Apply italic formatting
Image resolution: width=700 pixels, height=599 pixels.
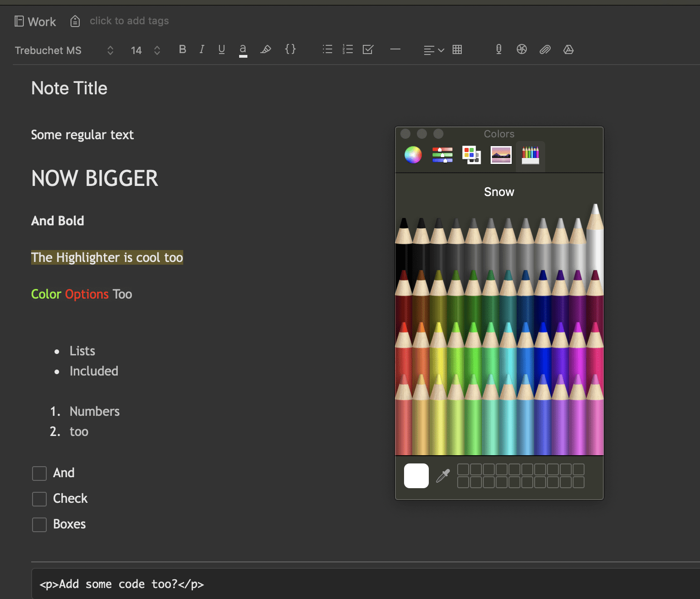click(x=202, y=49)
